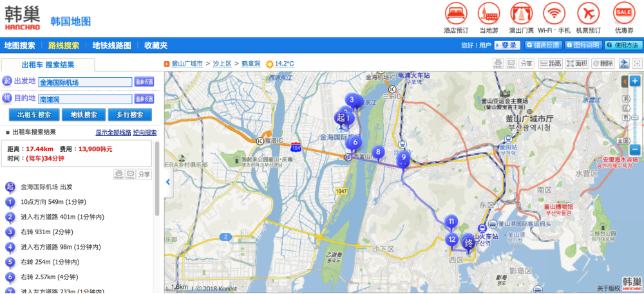644x294 pixels.
Task: Click the Hanchao logo in header
Action: pyautogui.click(x=22, y=19)
